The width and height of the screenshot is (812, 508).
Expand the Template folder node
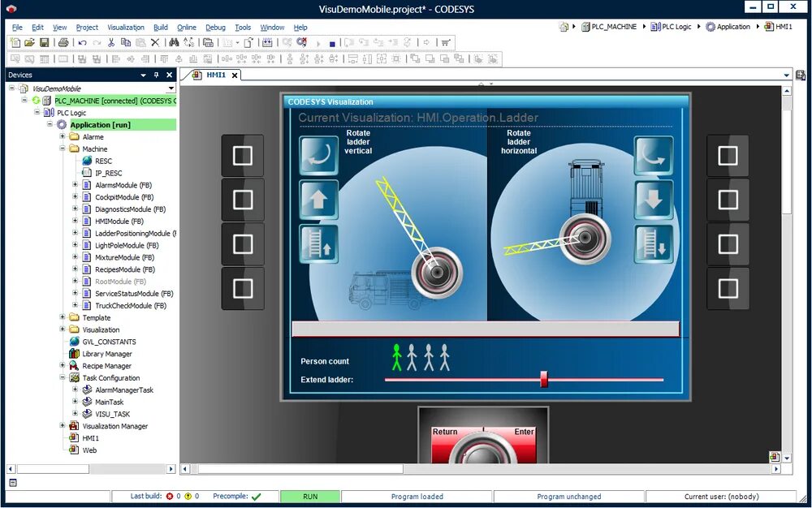tap(63, 317)
